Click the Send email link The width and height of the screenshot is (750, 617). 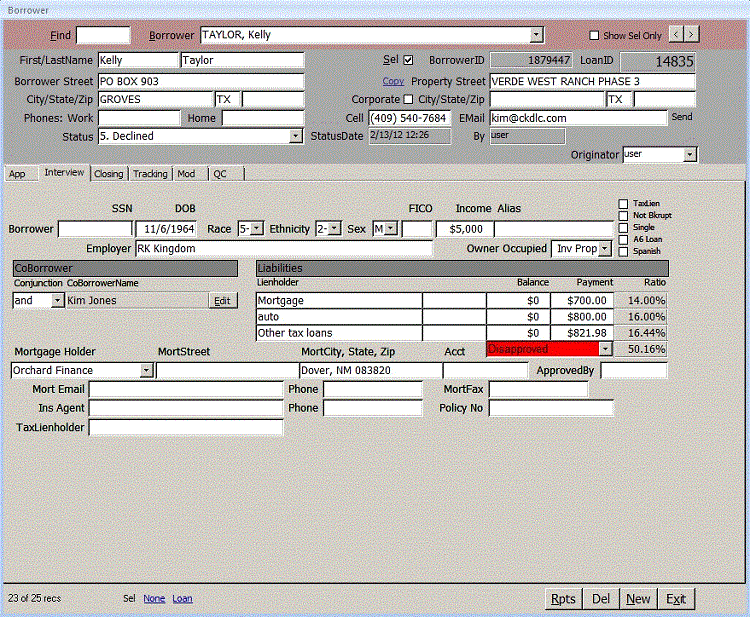pos(681,117)
